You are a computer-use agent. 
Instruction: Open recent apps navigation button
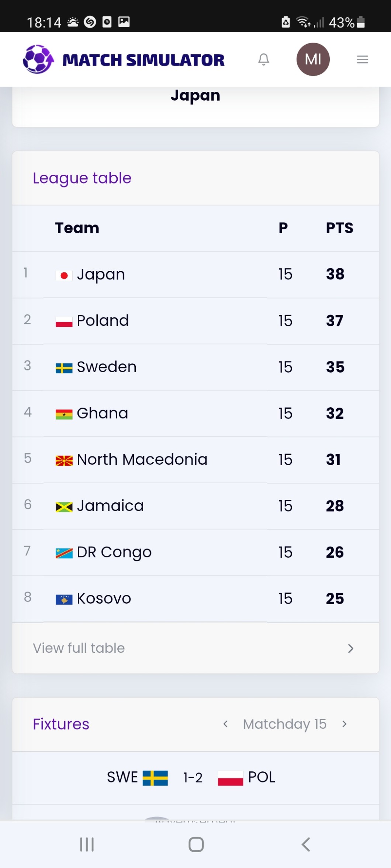(87, 844)
